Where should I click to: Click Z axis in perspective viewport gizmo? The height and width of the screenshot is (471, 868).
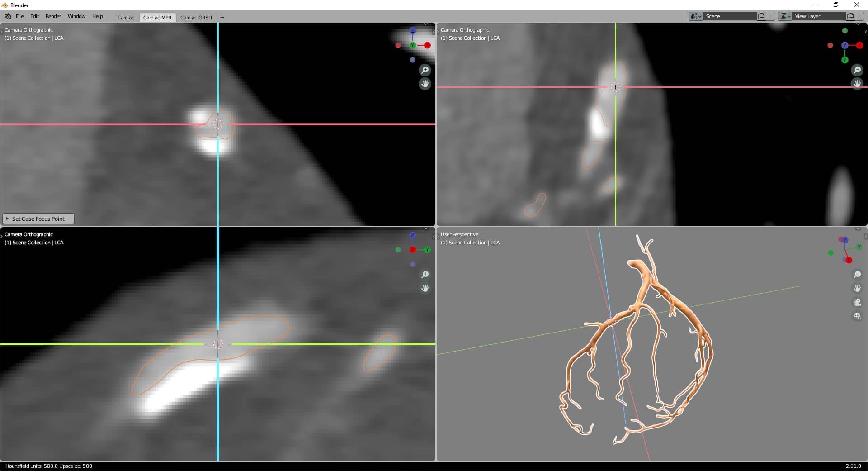(x=844, y=240)
